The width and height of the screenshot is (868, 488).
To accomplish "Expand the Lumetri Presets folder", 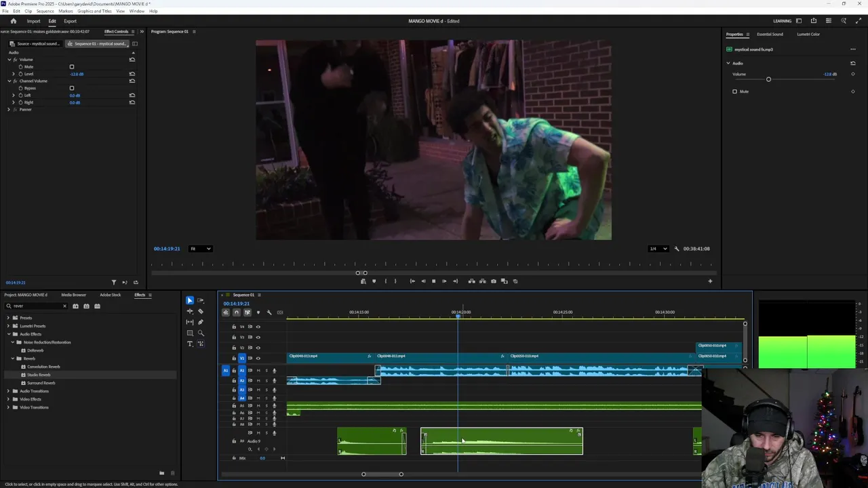I will pyautogui.click(x=9, y=326).
